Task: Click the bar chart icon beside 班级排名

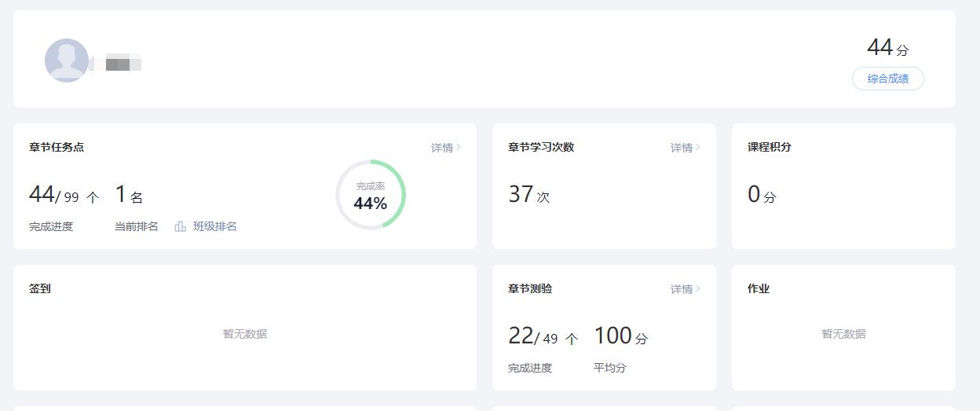Action: coord(181,226)
